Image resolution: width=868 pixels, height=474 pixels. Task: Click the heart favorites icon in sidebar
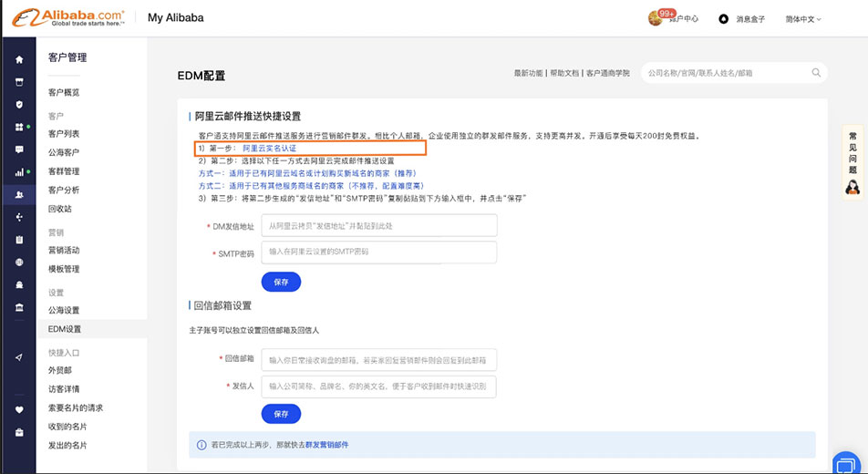19,409
